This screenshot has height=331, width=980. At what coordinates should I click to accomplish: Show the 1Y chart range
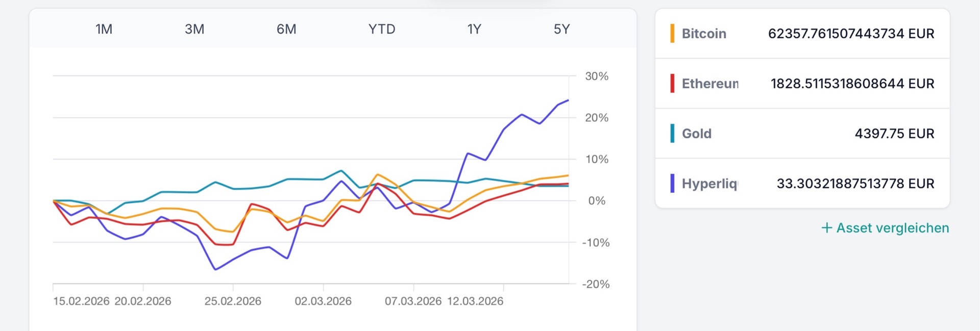(474, 29)
